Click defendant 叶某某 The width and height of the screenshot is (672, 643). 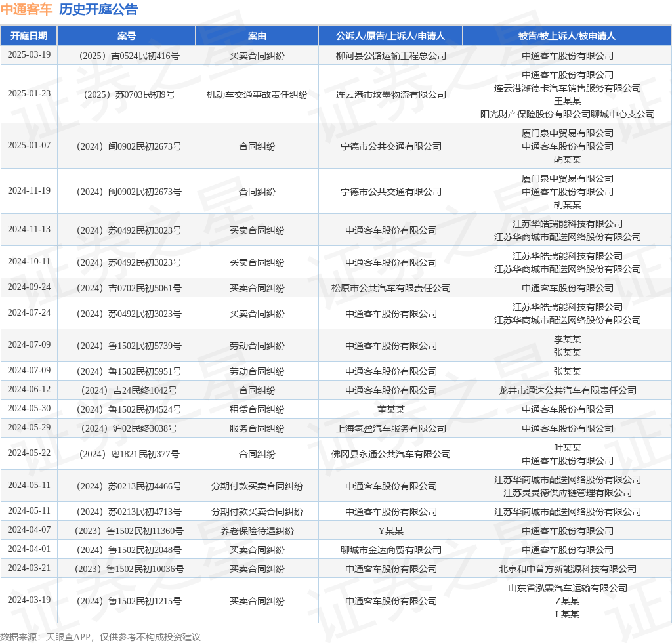568,447
